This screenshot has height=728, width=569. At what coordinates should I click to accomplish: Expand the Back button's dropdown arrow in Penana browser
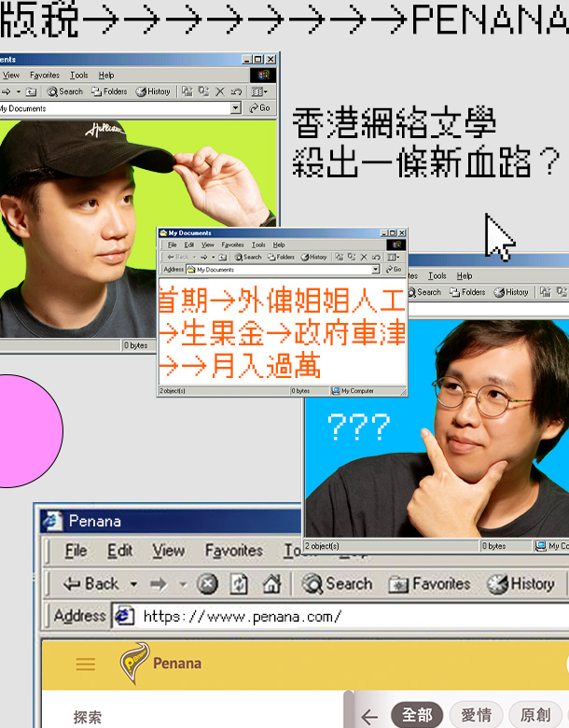click(133, 584)
